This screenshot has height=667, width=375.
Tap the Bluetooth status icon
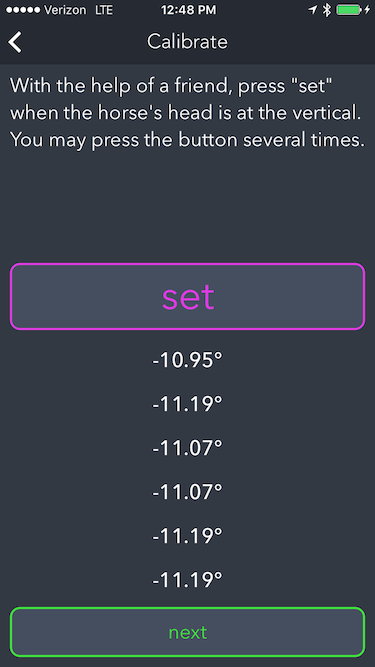(x=327, y=10)
